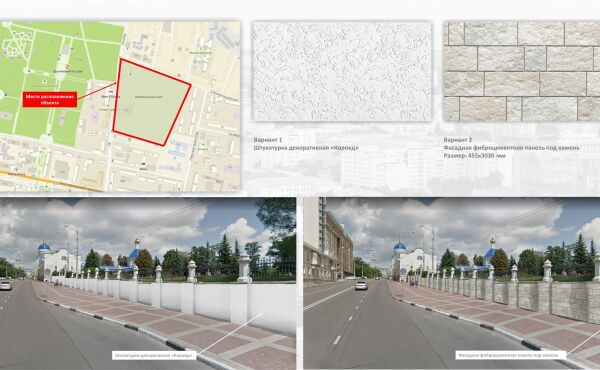This screenshot has width=600, height=370.
Task: Select the white "Короед" plaster texture sample
Action: coord(342,71)
